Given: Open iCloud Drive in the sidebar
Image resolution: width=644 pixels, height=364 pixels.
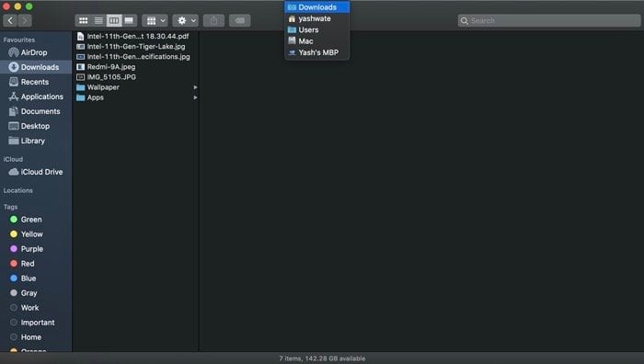Looking at the screenshot, I should pos(36,172).
